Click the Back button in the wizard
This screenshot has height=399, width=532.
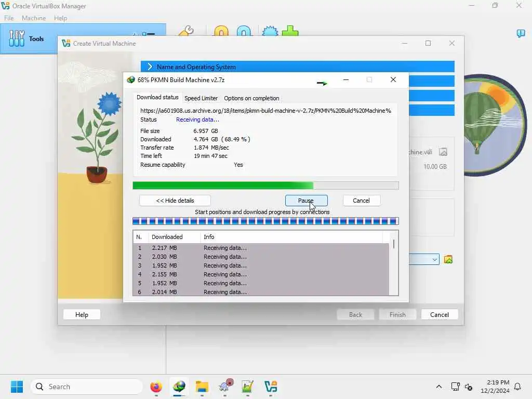coord(355,314)
